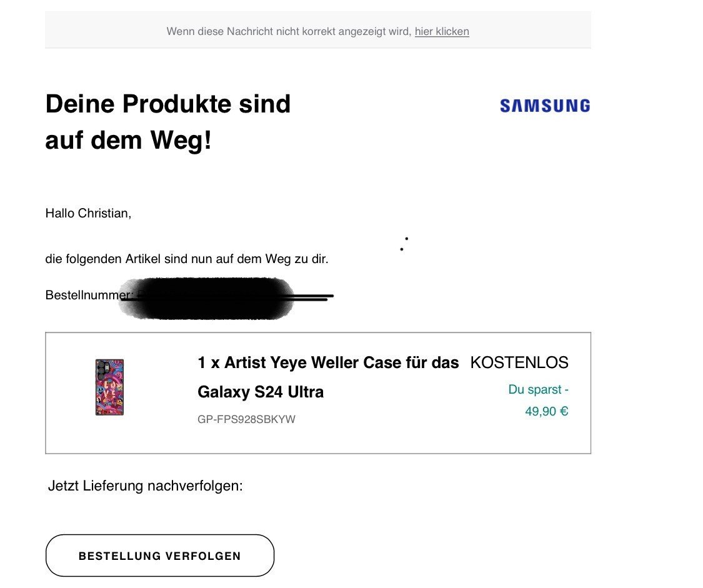The image size is (703, 588).
Task: Open the Galaxy S24 Ultra case thumbnail
Action: pos(109,387)
